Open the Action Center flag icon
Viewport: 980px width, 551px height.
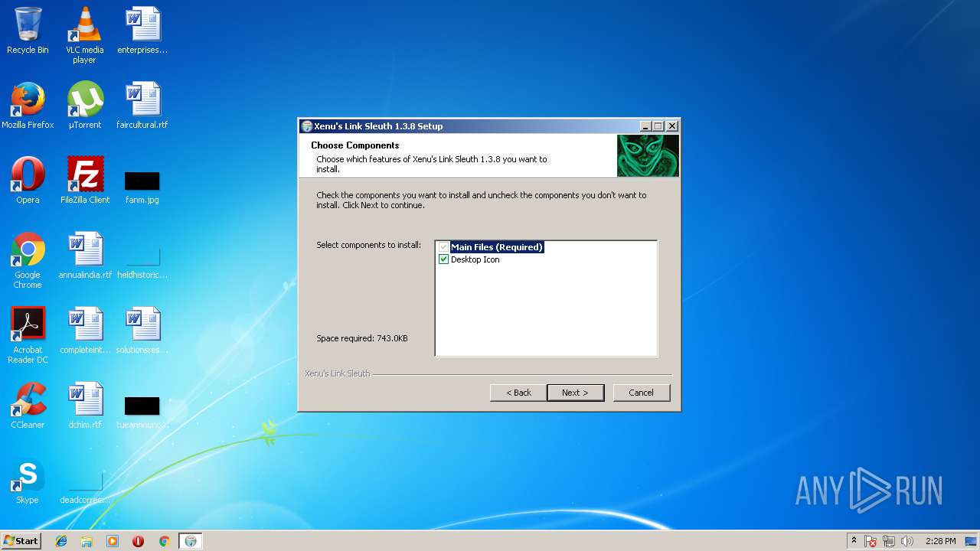(871, 541)
